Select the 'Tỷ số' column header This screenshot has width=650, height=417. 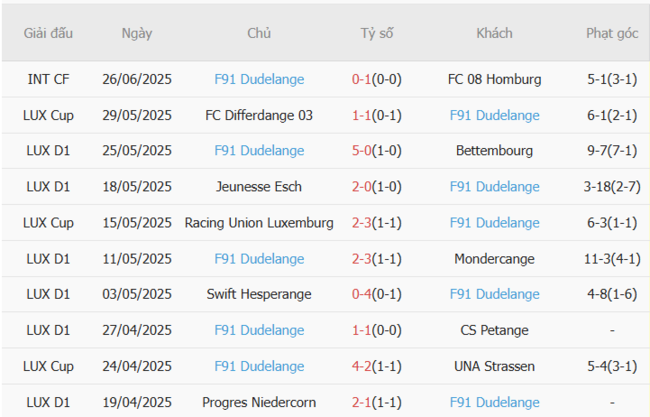[377, 33]
